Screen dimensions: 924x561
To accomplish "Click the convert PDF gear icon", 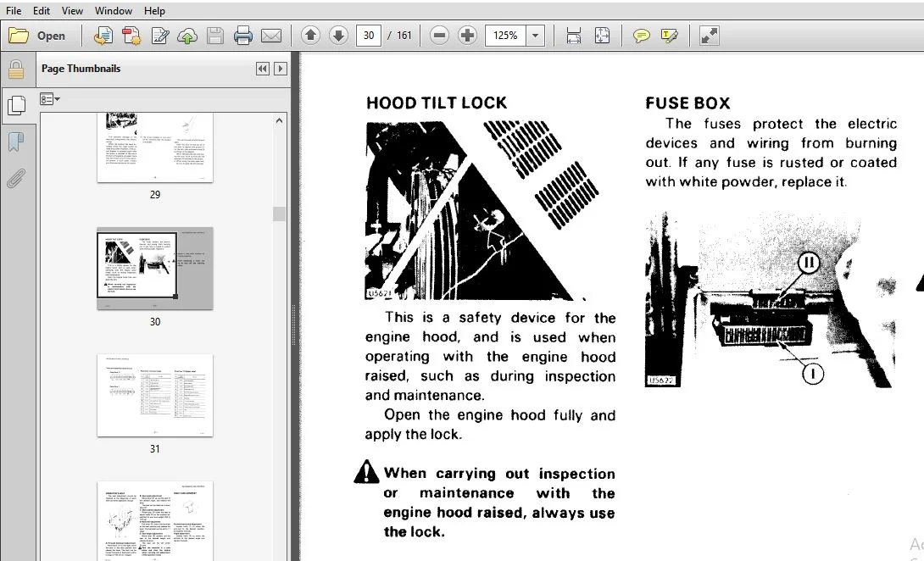I will click(x=131, y=36).
